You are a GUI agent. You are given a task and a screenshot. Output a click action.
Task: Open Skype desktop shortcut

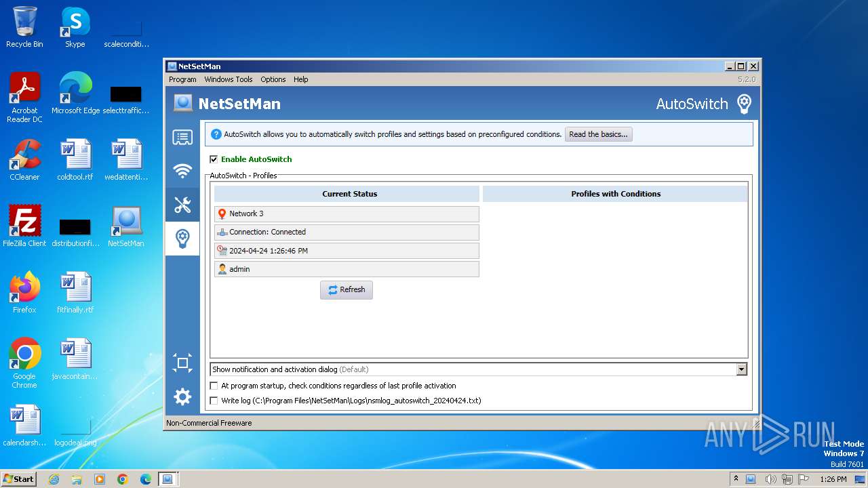75,27
